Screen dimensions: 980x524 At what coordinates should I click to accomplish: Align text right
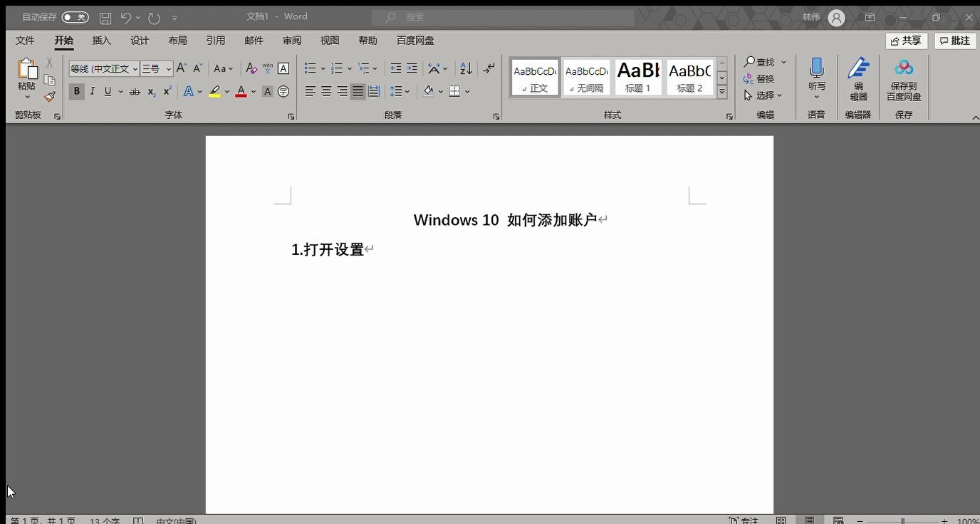pos(342,91)
